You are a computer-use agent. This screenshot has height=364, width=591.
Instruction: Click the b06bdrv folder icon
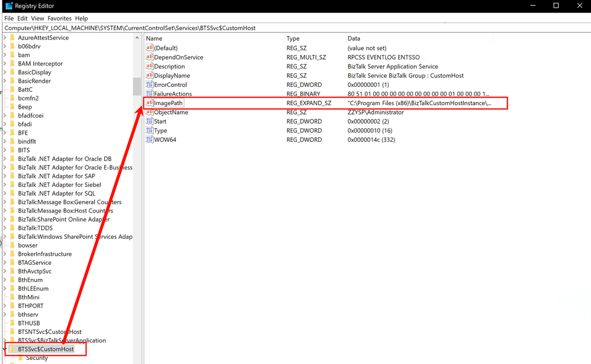click(12, 46)
